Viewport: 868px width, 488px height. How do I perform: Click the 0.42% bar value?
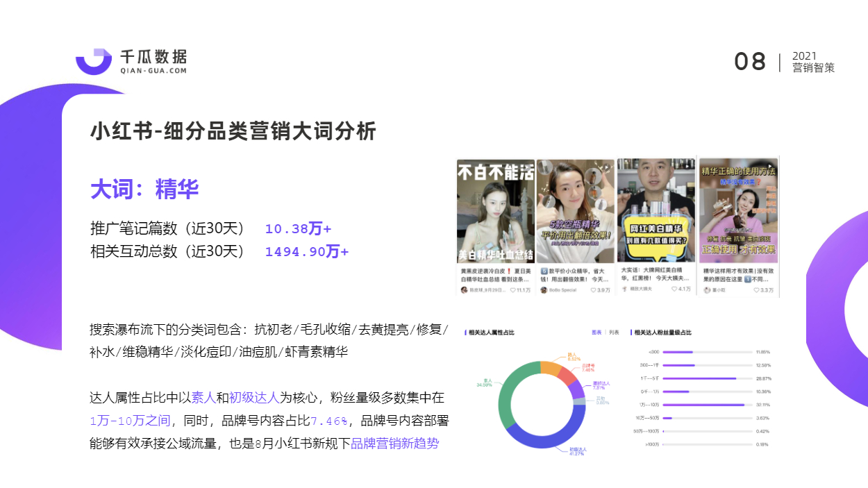[x=763, y=431]
